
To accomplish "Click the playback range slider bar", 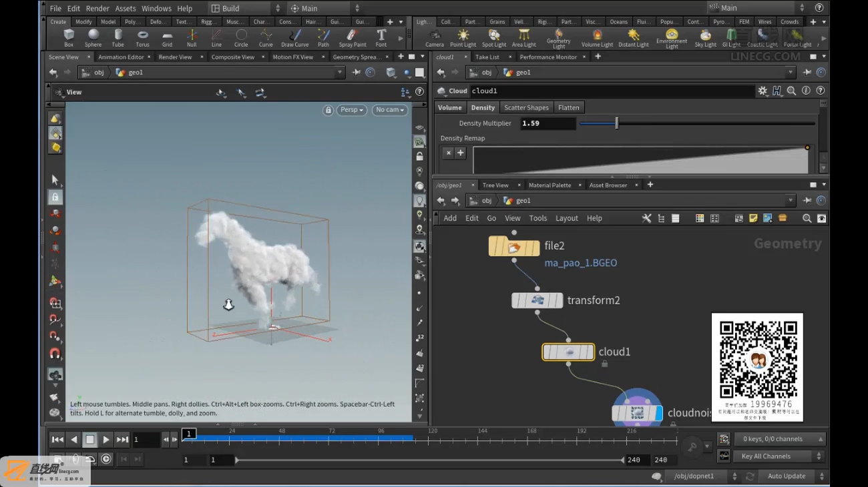I will (431, 460).
